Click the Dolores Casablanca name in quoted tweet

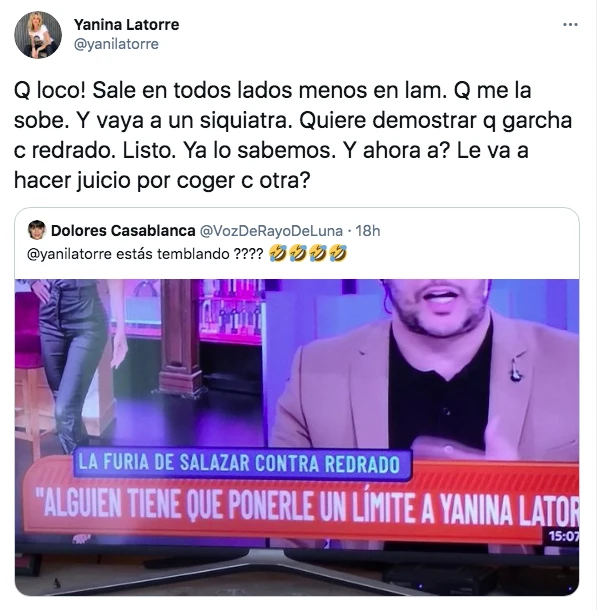(123, 231)
